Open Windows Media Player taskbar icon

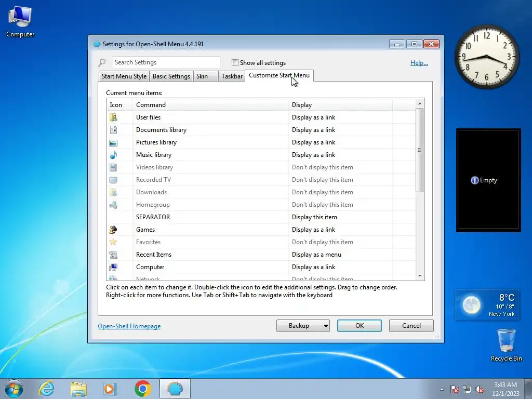pyautogui.click(x=110, y=389)
